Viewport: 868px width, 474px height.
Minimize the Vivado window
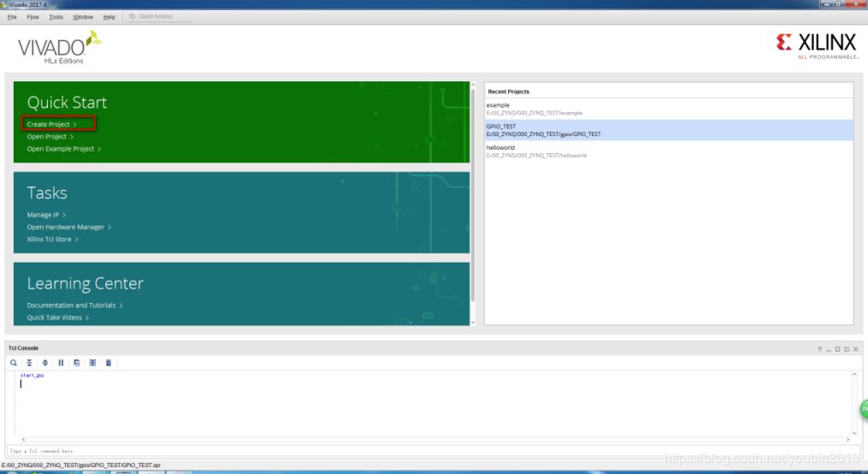(827, 4)
